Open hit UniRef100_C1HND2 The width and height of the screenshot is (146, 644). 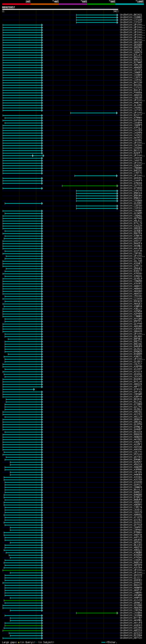tap(131, 17)
